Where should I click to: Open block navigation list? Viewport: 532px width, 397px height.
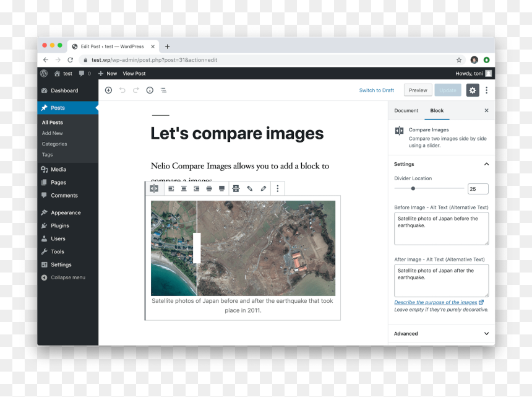tap(163, 90)
